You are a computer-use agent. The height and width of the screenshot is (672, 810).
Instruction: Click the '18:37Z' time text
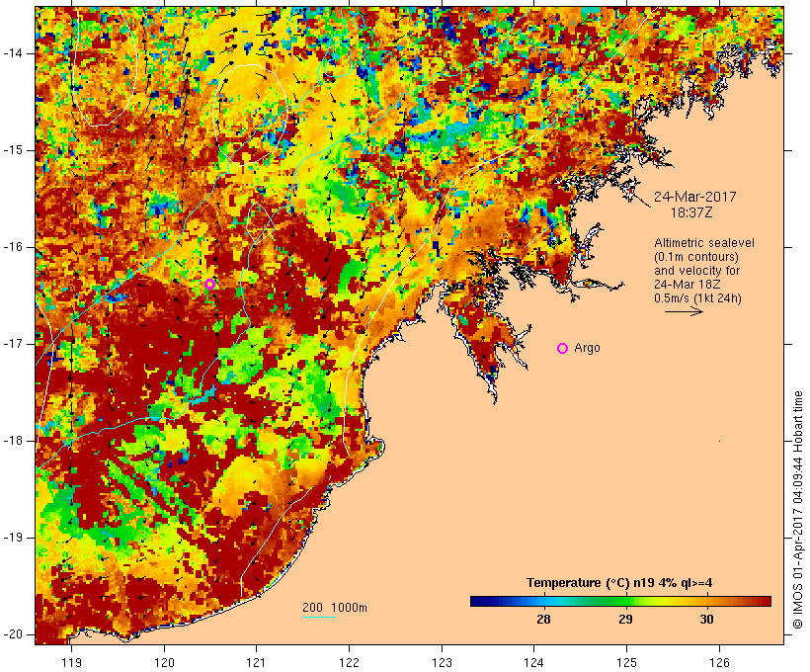pyautogui.click(x=691, y=212)
